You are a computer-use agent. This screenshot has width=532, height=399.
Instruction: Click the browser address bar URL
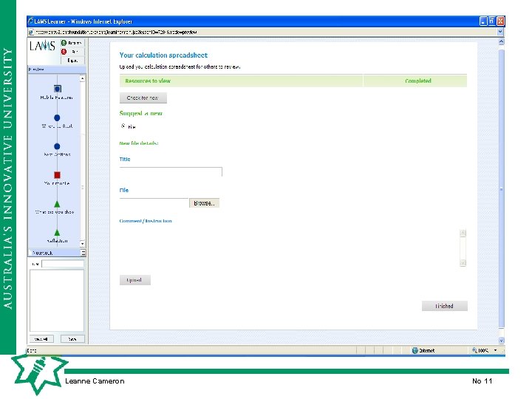116,32
